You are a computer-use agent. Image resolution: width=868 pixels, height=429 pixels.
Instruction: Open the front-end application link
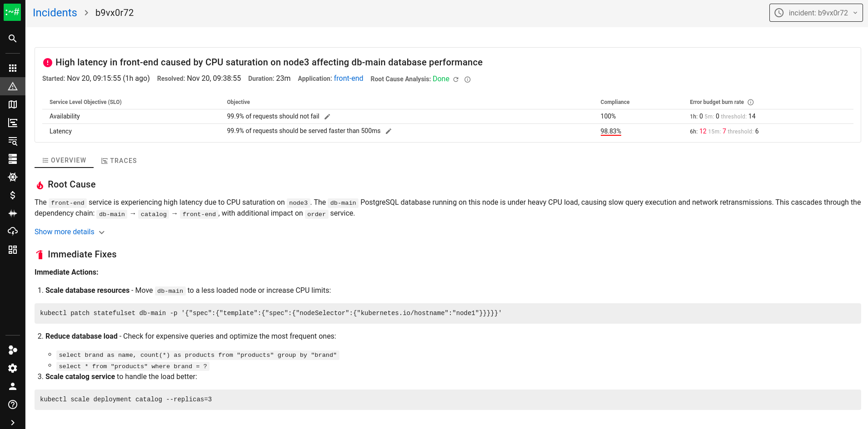pos(348,78)
